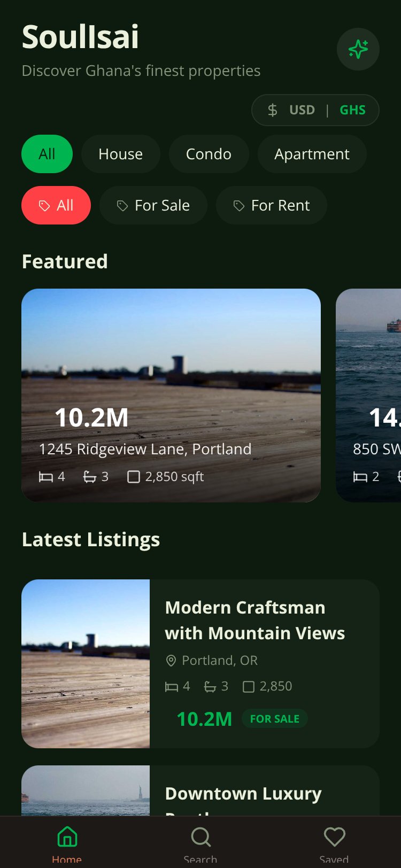Viewport: 401px width, 868px height.
Task: Click bed icon in Modern Craftsman listing
Action: click(172, 687)
